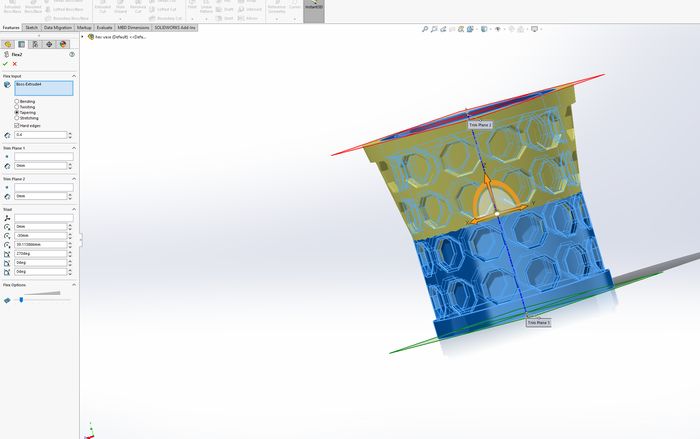Viewport: 700px width, 439px height.
Task: Open the DisplayManager color ball tab
Action: (x=63, y=44)
